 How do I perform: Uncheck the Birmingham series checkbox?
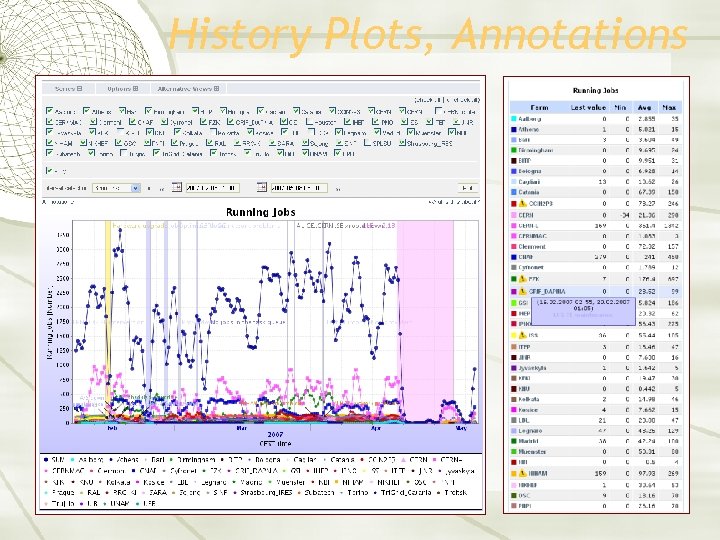(148, 111)
